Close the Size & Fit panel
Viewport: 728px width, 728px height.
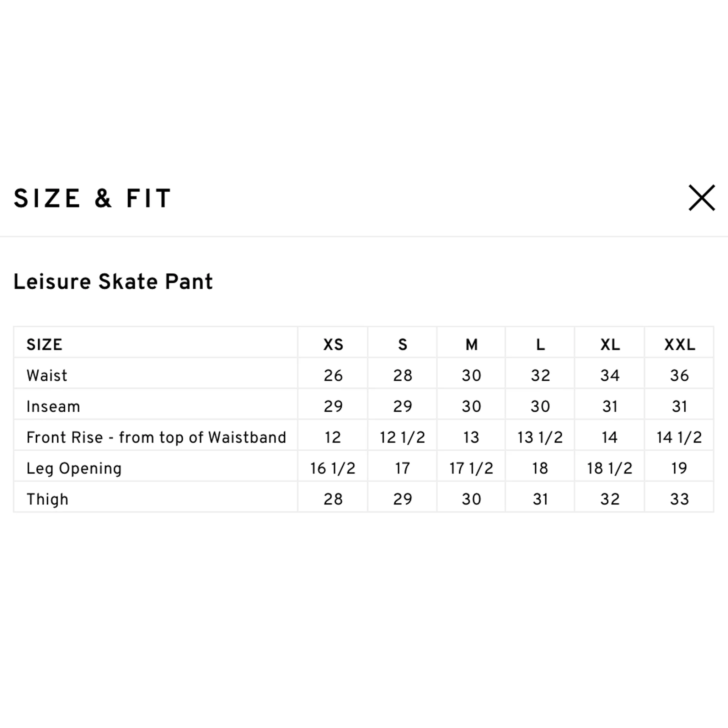[x=702, y=198]
